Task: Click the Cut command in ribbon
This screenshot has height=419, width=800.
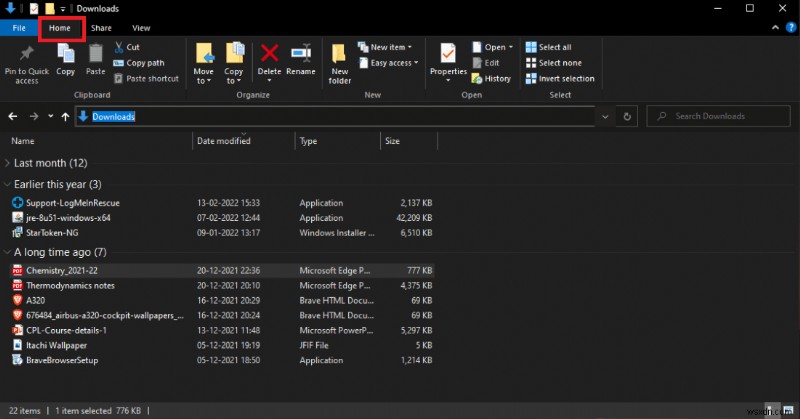Action: 127,47
